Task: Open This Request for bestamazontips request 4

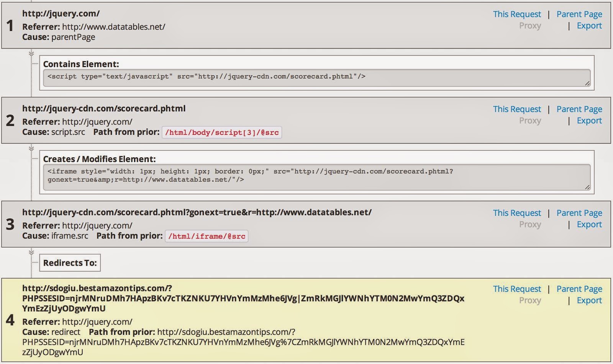Action: [517, 289]
